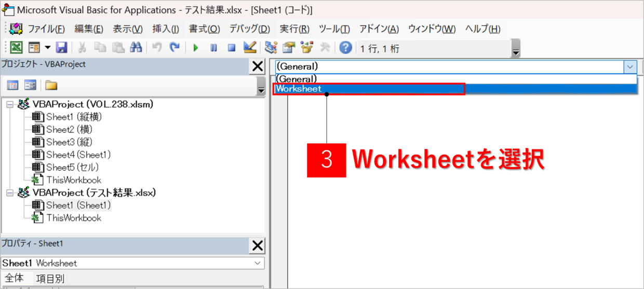
Task: Open the 書式(O) menu
Action: [x=205, y=29]
